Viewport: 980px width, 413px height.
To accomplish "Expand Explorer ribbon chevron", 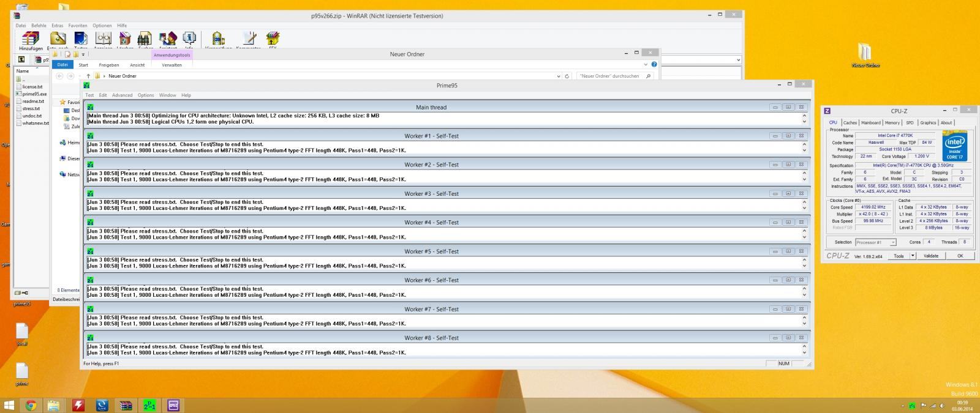I will (x=646, y=64).
